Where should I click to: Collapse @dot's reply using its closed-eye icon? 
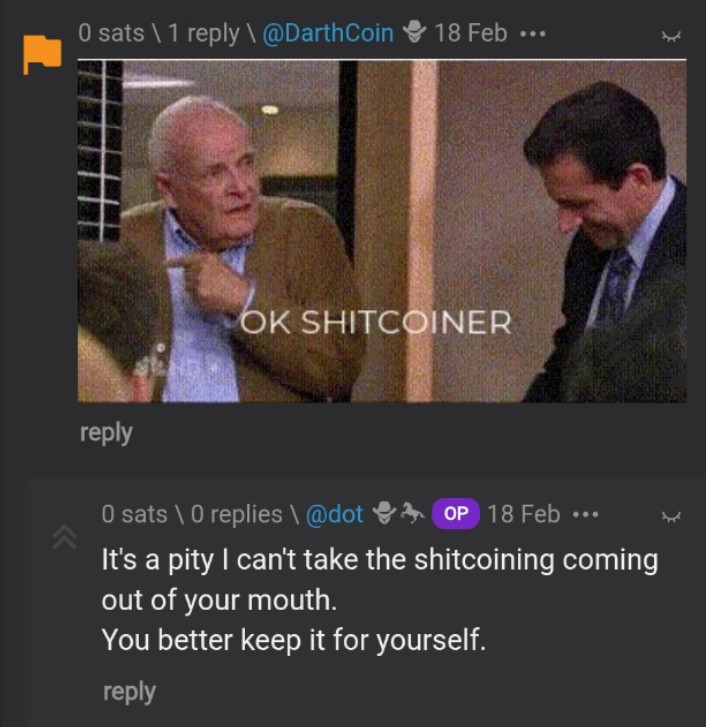tap(671, 516)
